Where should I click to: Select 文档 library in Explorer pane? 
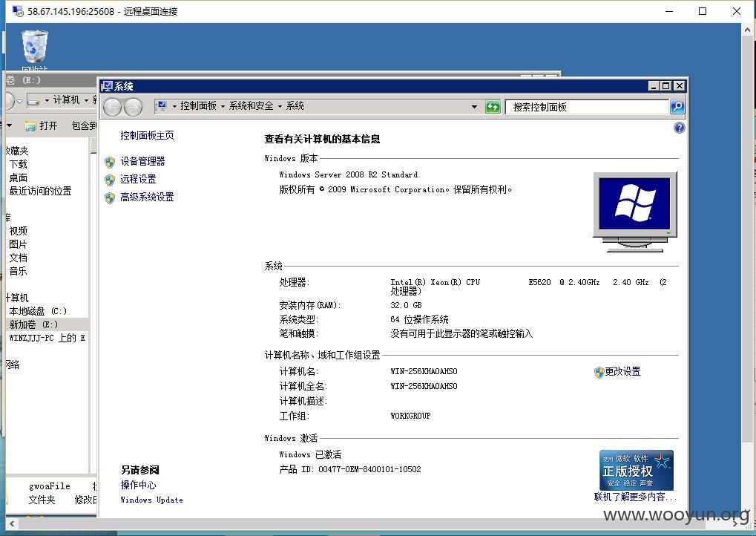(19, 258)
